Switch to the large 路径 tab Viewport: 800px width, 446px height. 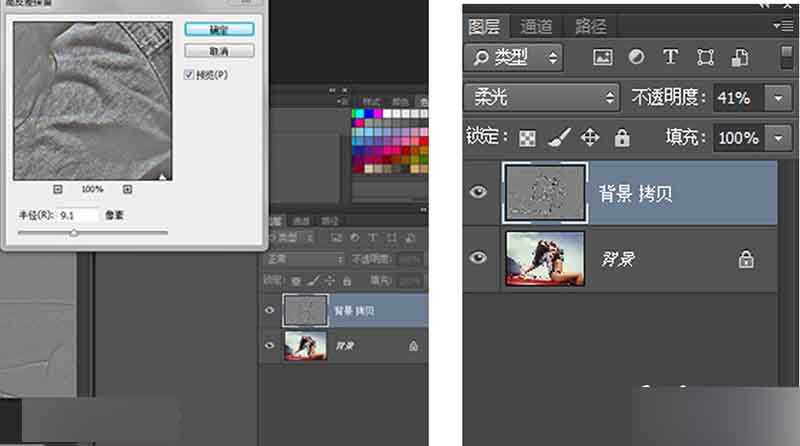pyautogui.click(x=590, y=26)
